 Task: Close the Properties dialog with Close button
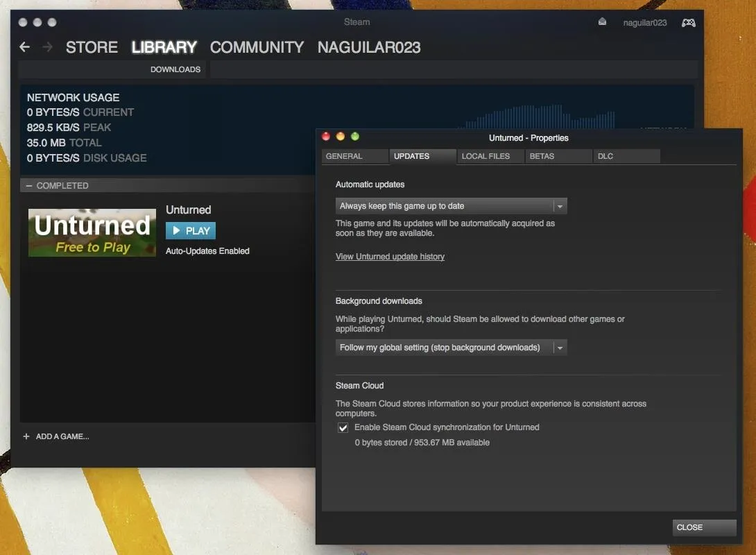pyautogui.click(x=705, y=527)
